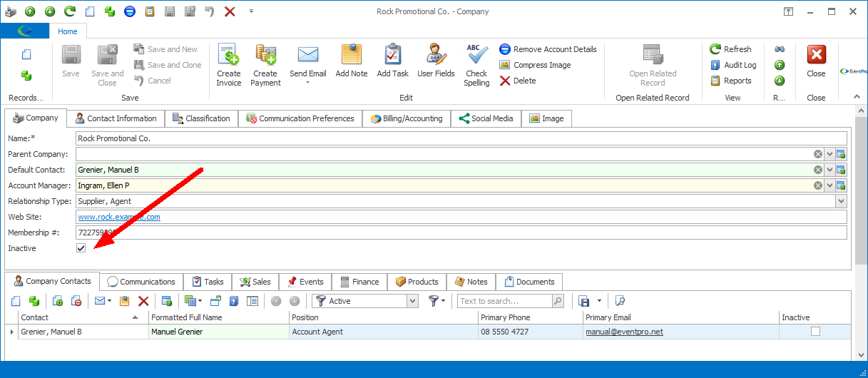Screen dimensions: 868x378
Task: Click the Text to search box
Action: click(504, 301)
